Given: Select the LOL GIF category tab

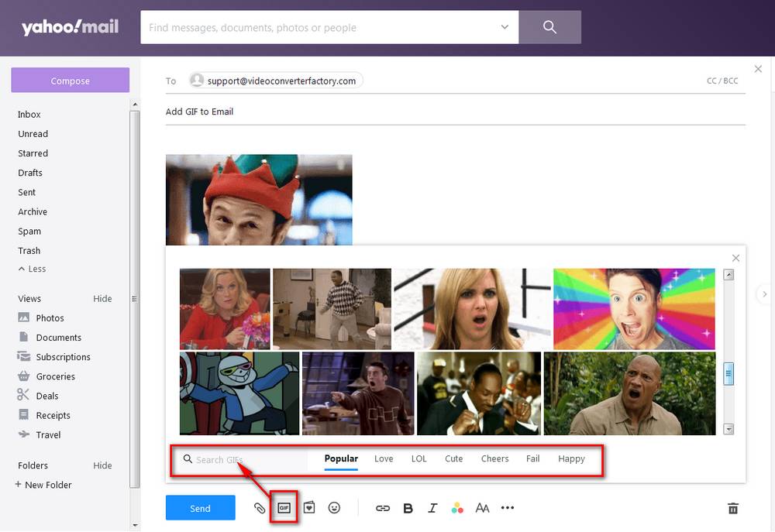Looking at the screenshot, I should point(418,458).
